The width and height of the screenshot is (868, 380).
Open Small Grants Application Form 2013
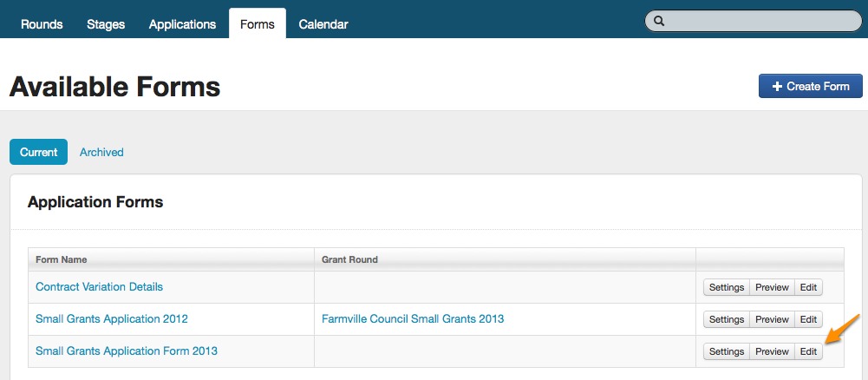(126, 351)
